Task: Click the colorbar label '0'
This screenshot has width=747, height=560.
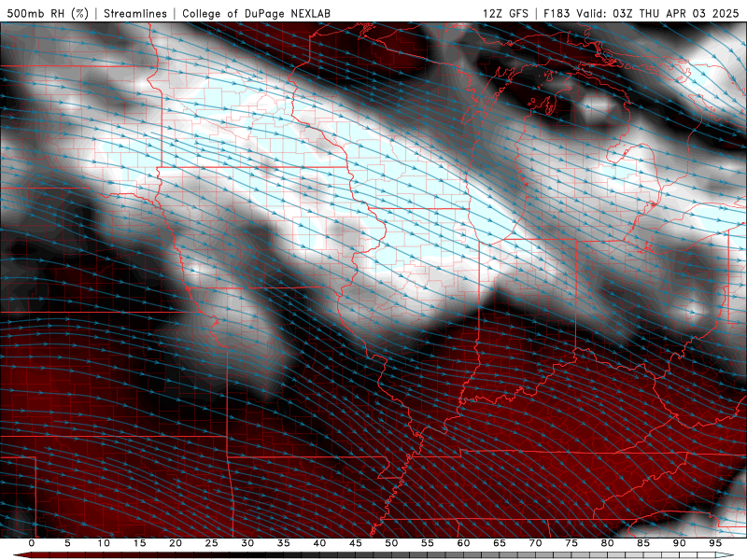Action: pyautogui.click(x=32, y=543)
